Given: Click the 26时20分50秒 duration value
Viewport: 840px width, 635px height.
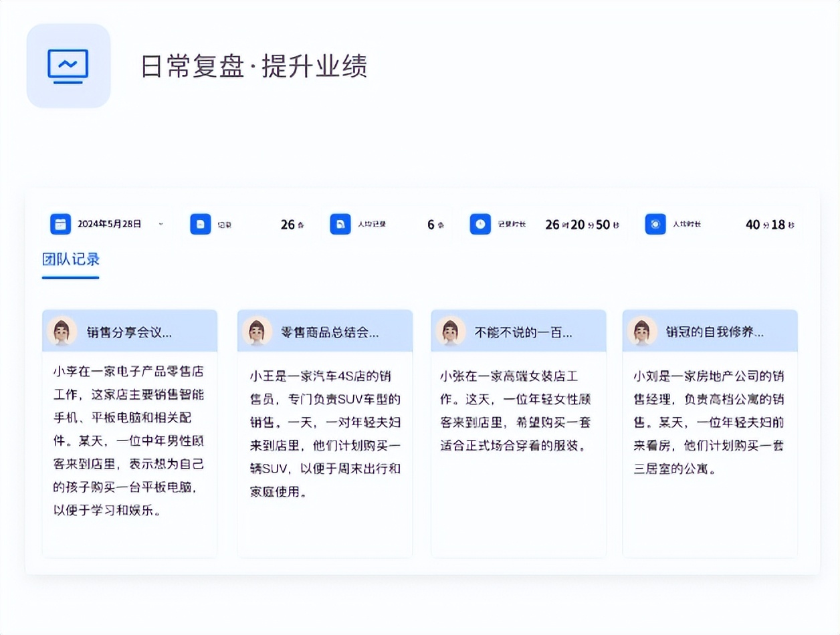Looking at the screenshot, I should 581,225.
